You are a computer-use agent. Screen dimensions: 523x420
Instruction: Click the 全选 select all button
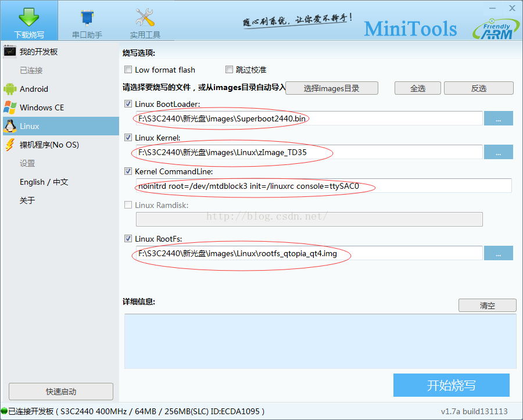tap(418, 88)
